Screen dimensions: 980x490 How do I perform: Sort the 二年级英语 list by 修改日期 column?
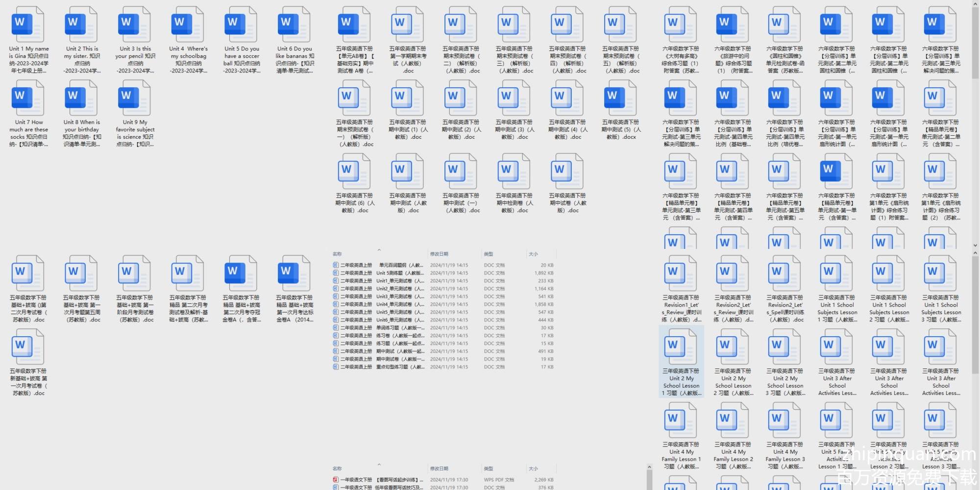[439, 254]
